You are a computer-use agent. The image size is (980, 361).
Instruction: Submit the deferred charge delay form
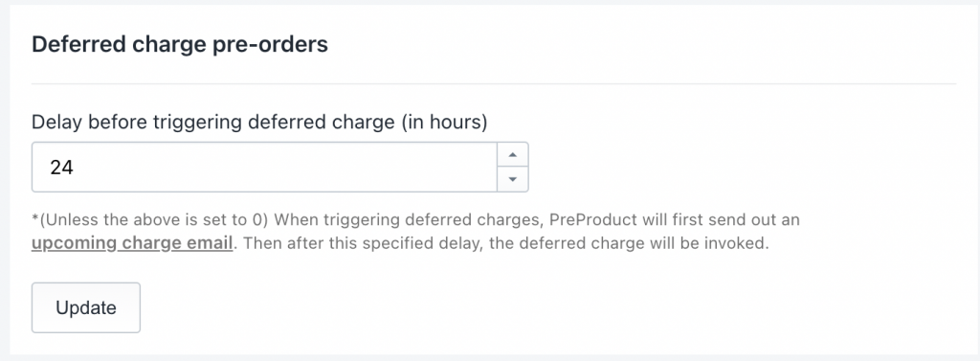tap(86, 307)
